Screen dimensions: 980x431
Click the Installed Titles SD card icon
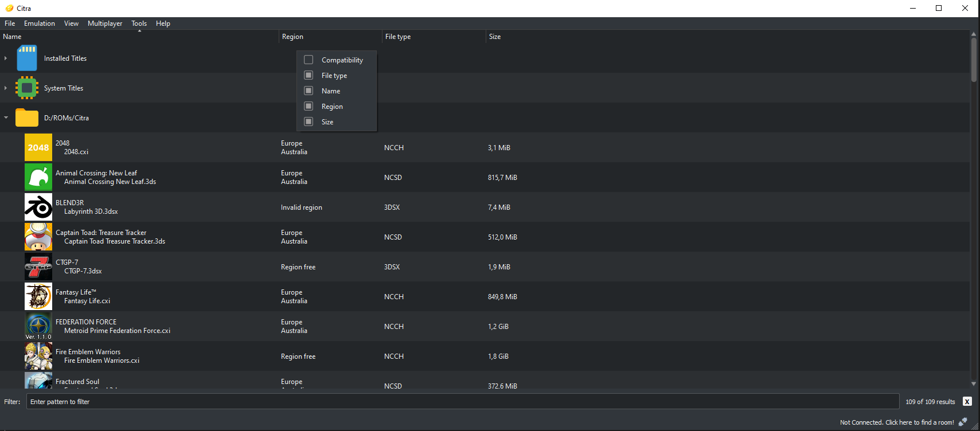click(27, 58)
